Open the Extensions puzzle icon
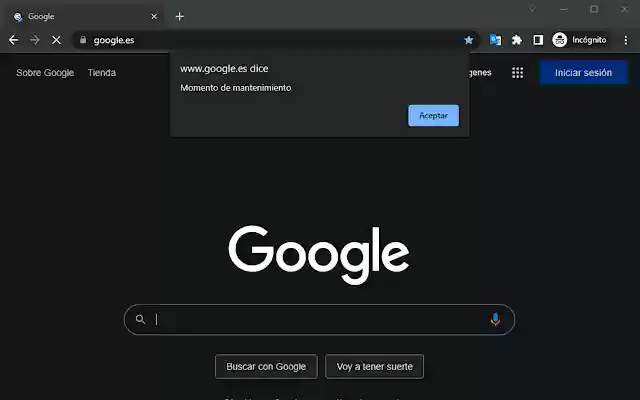 click(517, 40)
